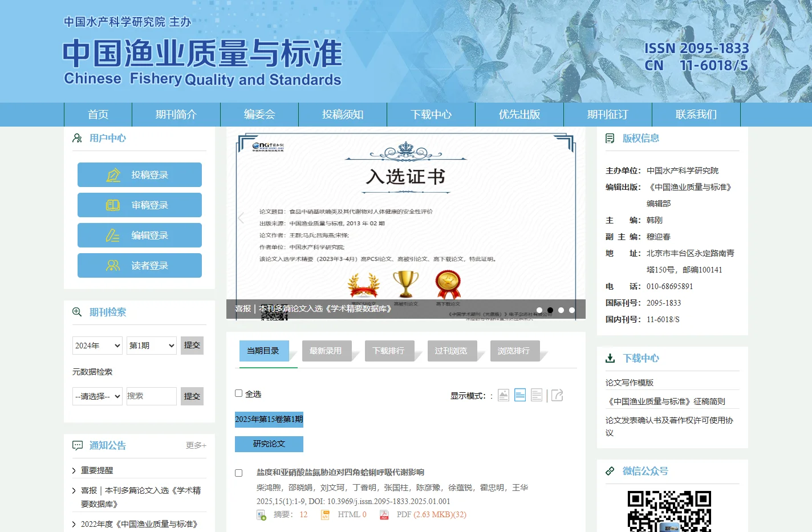Switch to 下载排行 tab
Image resolution: width=812 pixels, height=532 pixels.
click(x=389, y=351)
